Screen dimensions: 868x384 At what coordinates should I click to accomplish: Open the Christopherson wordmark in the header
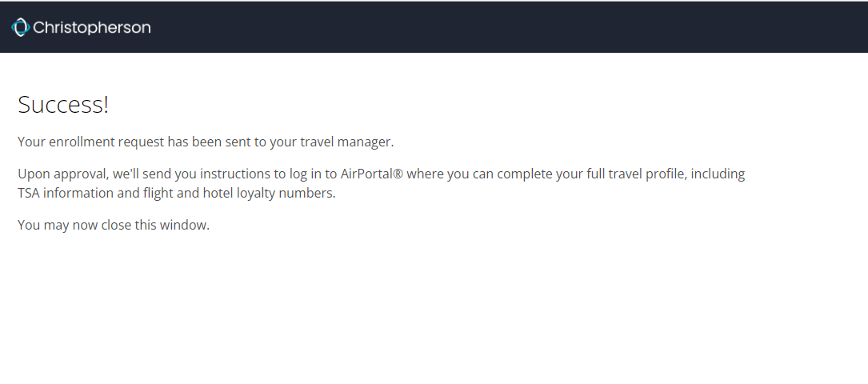pyautogui.click(x=91, y=28)
